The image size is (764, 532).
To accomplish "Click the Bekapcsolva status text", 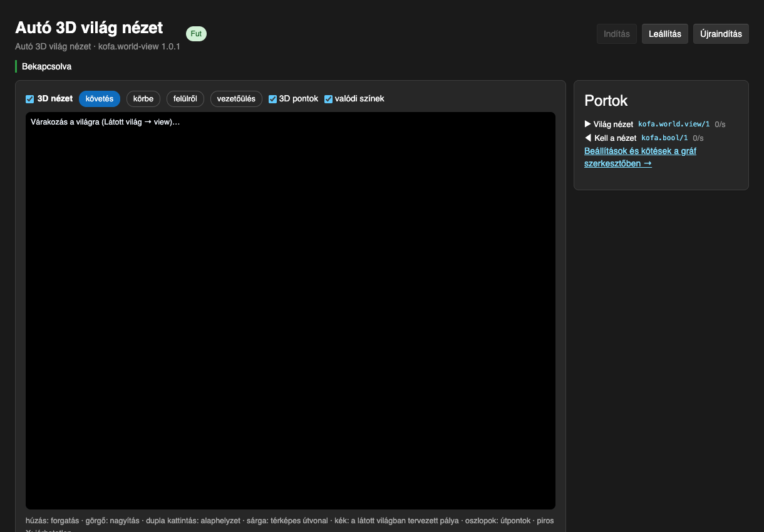I will pos(47,66).
